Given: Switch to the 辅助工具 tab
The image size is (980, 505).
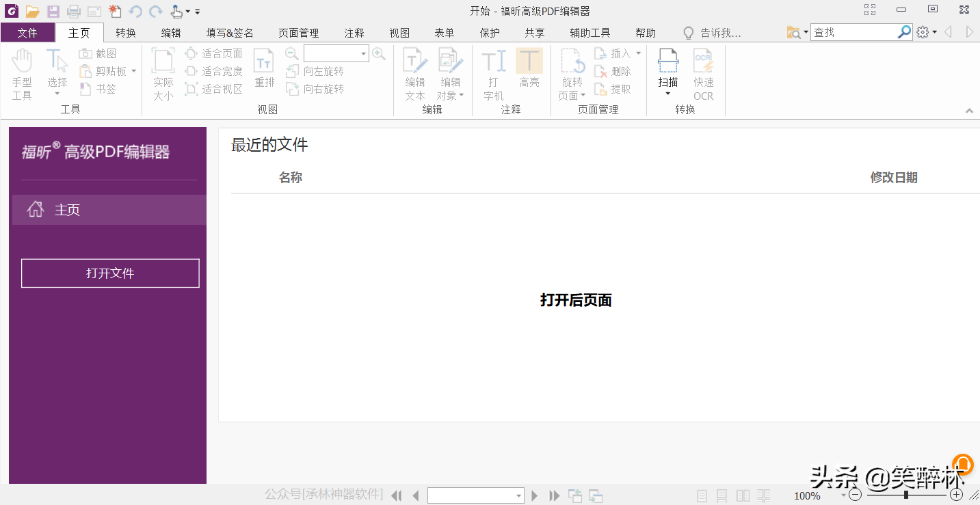Looking at the screenshot, I should tap(590, 33).
